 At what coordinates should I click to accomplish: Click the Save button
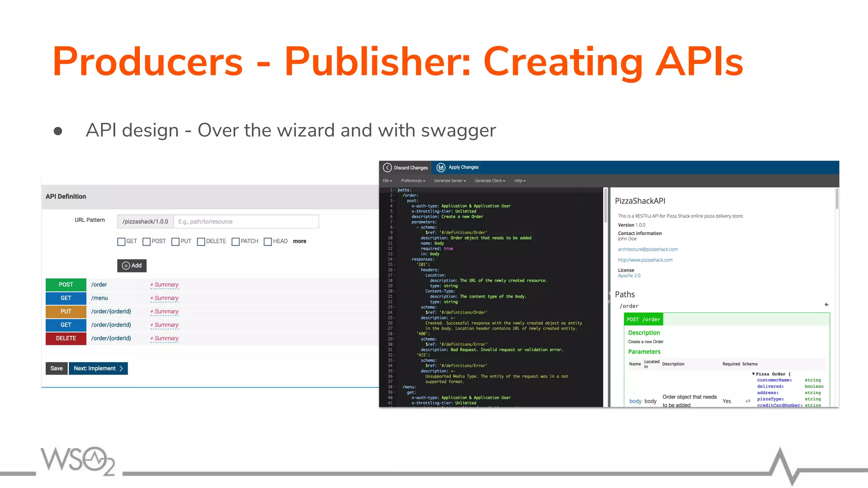[56, 369]
